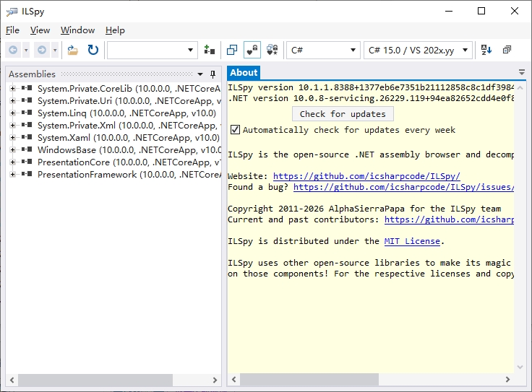
Task: Select the WindowsBase tree row text
Action: pyautogui.click(x=129, y=149)
